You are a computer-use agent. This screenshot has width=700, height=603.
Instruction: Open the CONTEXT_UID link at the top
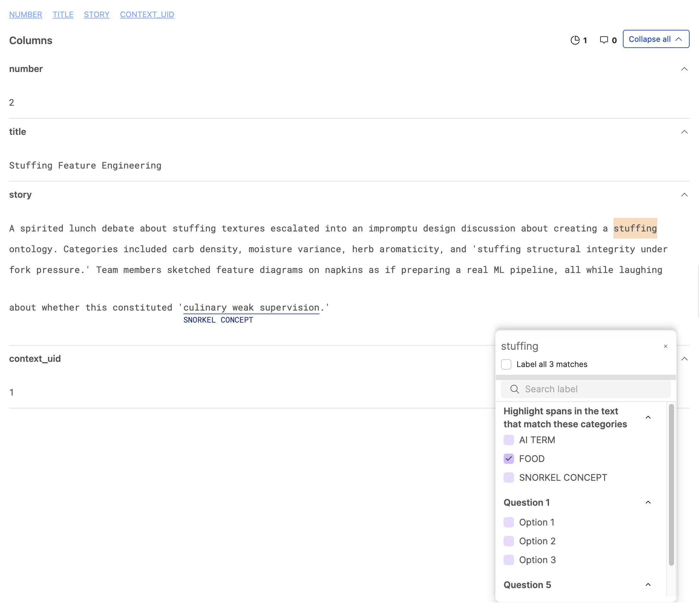(x=147, y=15)
